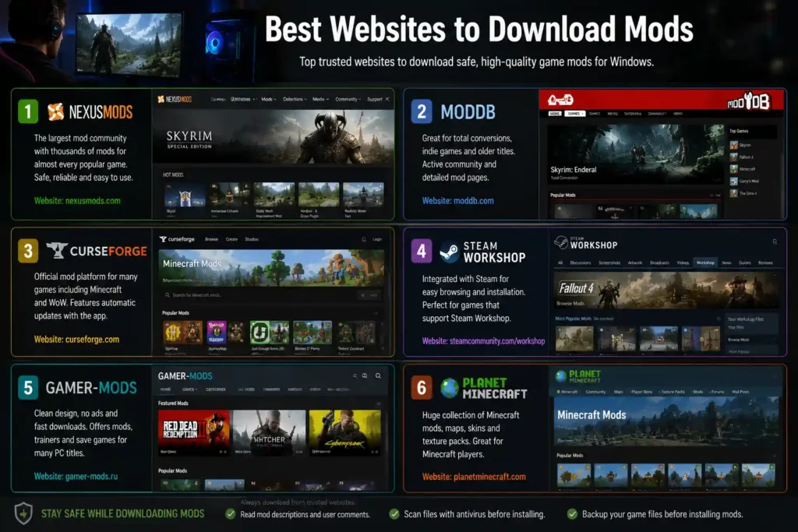Click the Red Dead Redemption featured mod thumbnail
Image resolution: width=798 pixels, height=532 pixels.
(x=194, y=432)
